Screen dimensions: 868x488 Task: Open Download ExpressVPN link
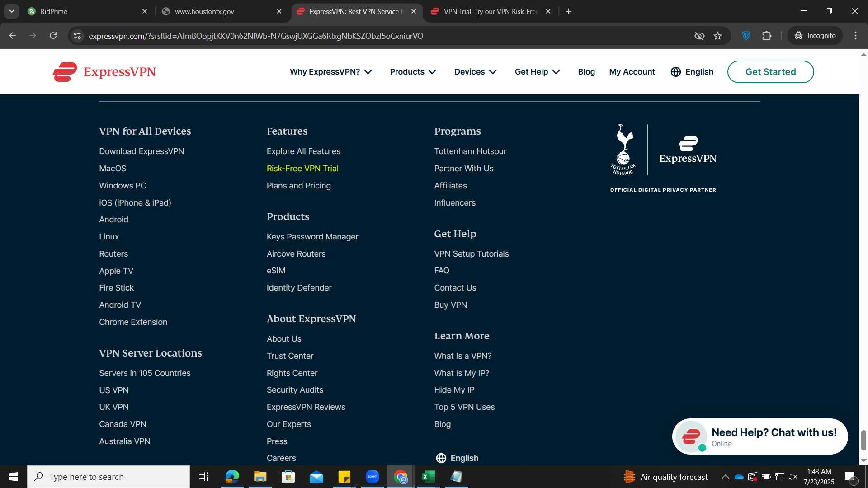[x=142, y=151]
